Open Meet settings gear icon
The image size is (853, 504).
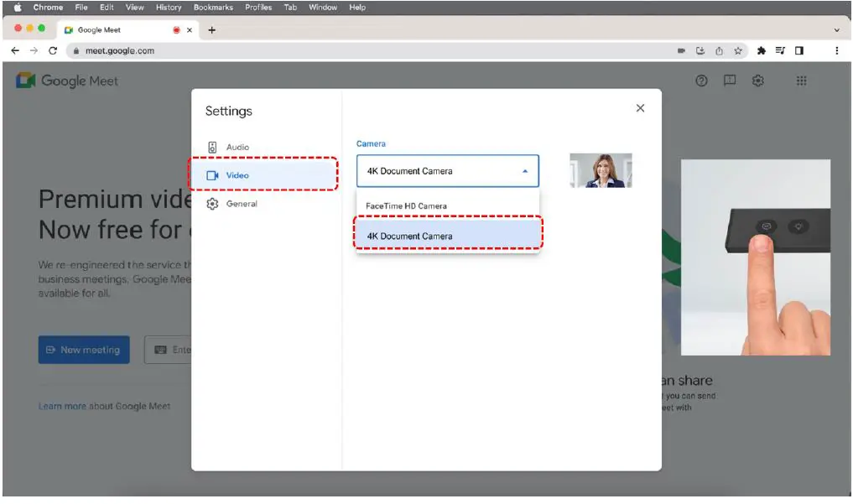[x=757, y=81]
